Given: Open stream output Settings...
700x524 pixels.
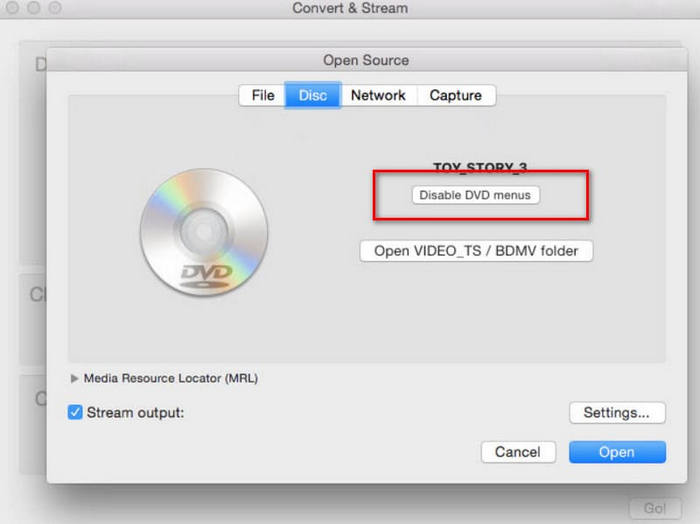Looking at the screenshot, I should coord(617,413).
